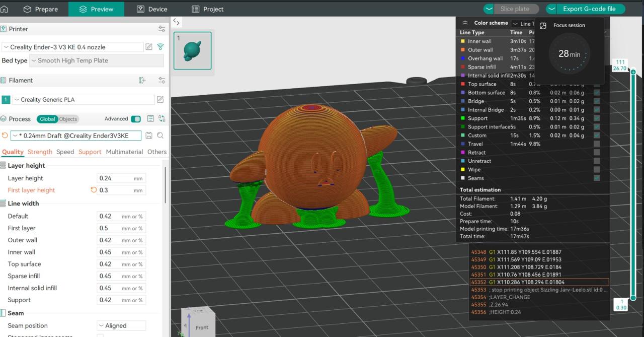Click the top layer slider handle

tap(633, 72)
